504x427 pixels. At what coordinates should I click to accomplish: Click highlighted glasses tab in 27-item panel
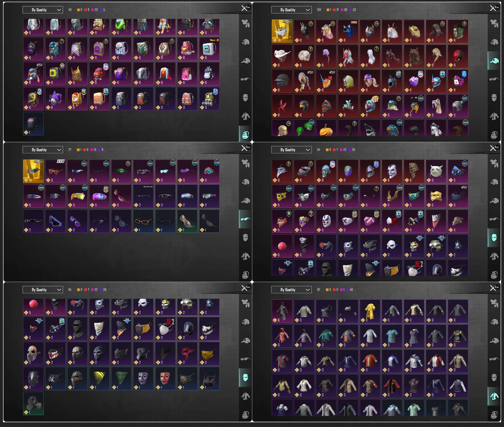click(x=245, y=219)
